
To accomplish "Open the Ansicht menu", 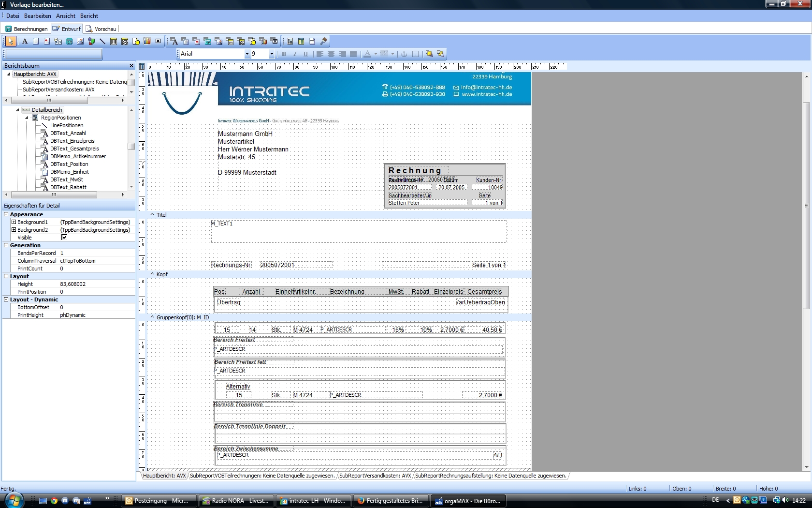I will coord(66,16).
